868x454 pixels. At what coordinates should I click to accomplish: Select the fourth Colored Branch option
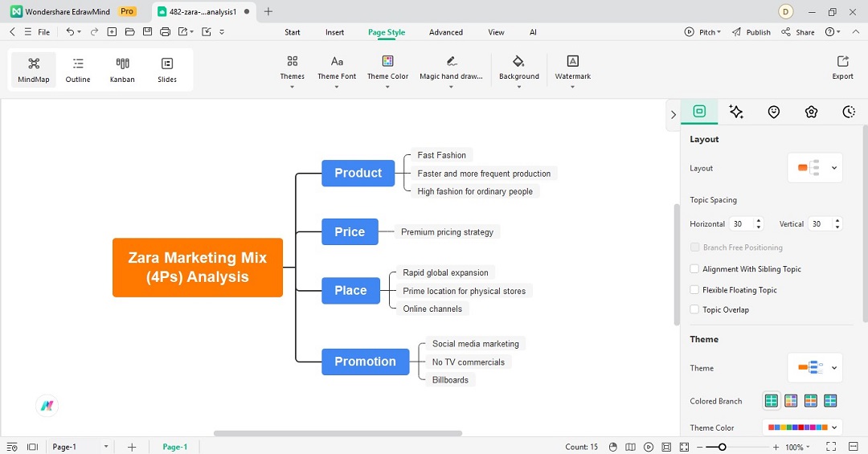pyautogui.click(x=830, y=401)
